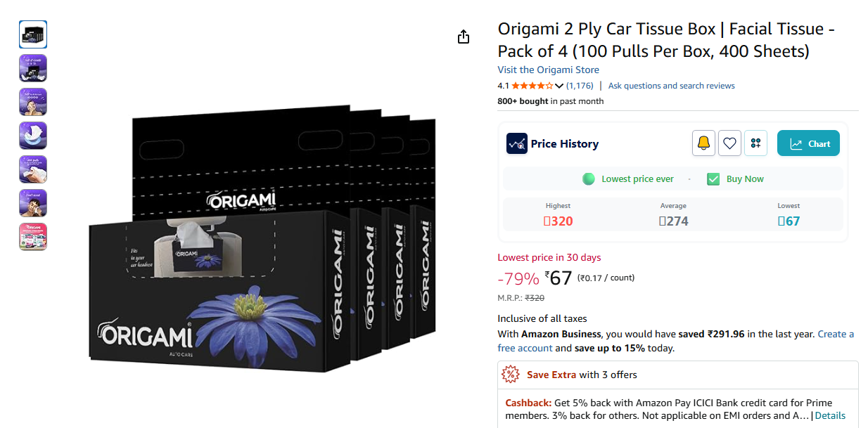868x428 pixels.
Task: Click the Price History logo icon
Action: pos(516,143)
